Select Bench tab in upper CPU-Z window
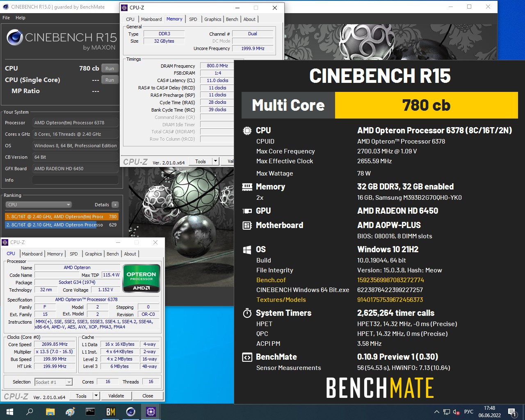This screenshot has width=525, height=420. tap(232, 19)
